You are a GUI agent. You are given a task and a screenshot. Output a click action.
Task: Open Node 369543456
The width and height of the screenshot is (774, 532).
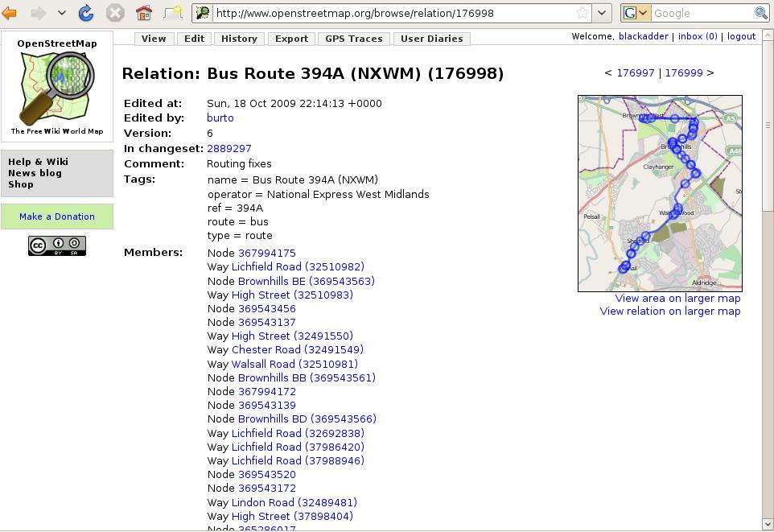pyautogui.click(x=267, y=309)
